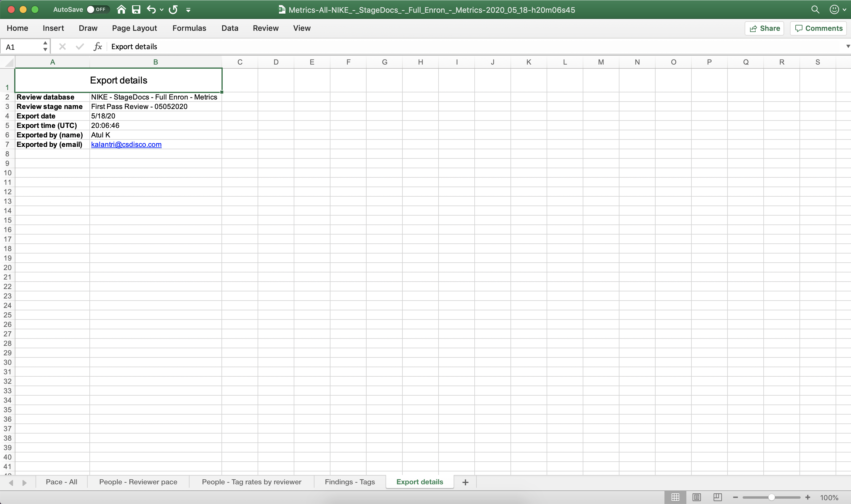Switch to the Findings - Tags sheet
This screenshot has height=504, width=851.
tap(350, 482)
